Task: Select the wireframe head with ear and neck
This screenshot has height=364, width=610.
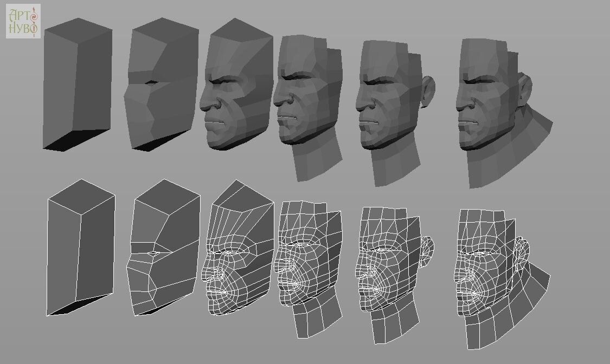Action: 395,275
